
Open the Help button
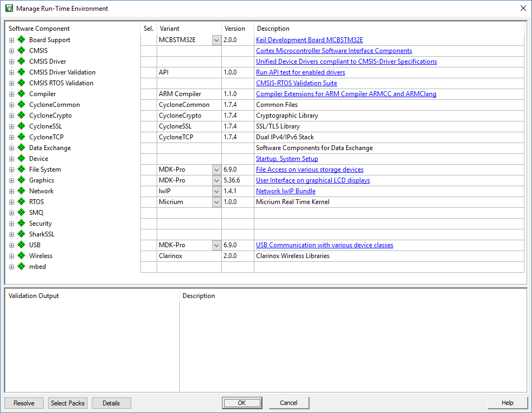tap(507, 403)
